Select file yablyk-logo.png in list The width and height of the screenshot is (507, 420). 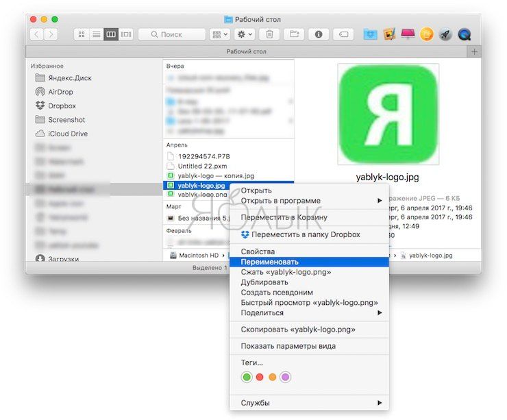[x=197, y=195]
